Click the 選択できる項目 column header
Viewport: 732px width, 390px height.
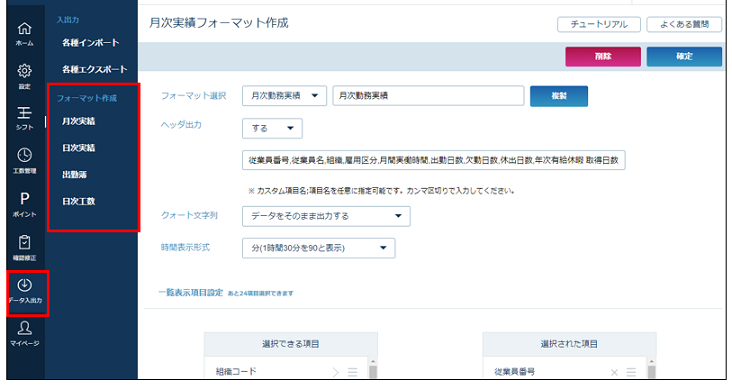(290, 344)
